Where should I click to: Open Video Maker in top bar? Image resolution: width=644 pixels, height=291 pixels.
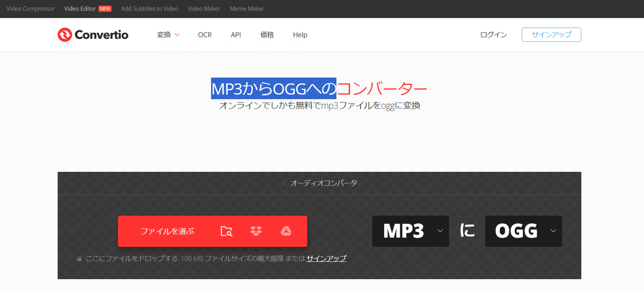pos(204,9)
